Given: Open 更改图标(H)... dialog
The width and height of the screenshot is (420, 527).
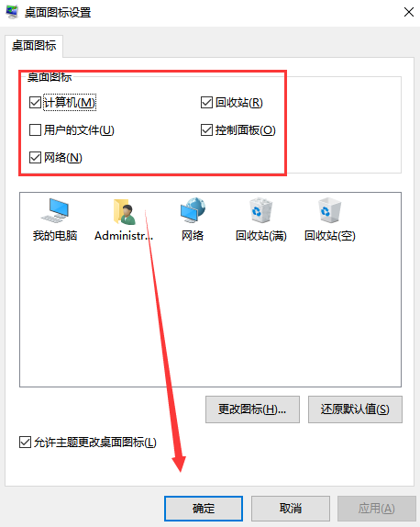Looking at the screenshot, I should (x=252, y=409).
